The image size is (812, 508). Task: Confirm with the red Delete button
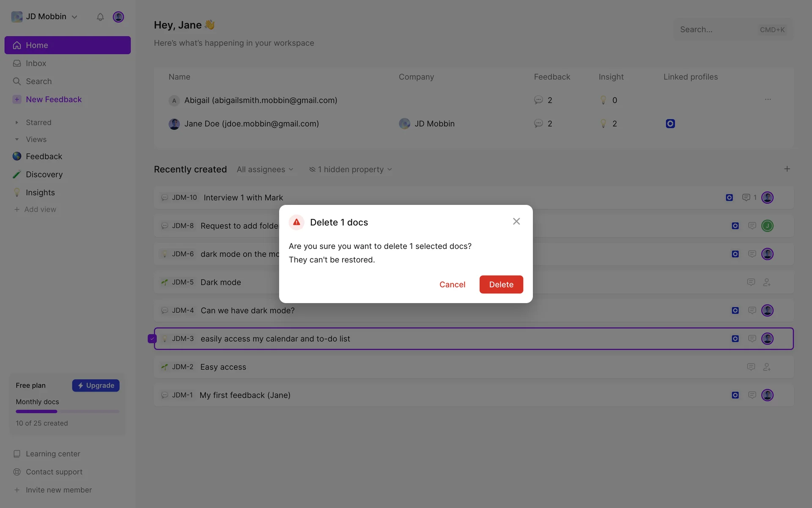coord(501,284)
